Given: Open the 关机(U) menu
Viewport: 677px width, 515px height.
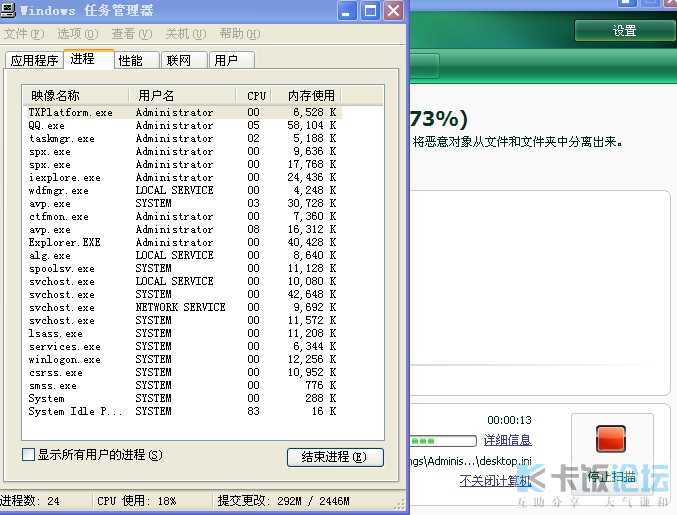Looking at the screenshot, I should click(x=186, y=34).
